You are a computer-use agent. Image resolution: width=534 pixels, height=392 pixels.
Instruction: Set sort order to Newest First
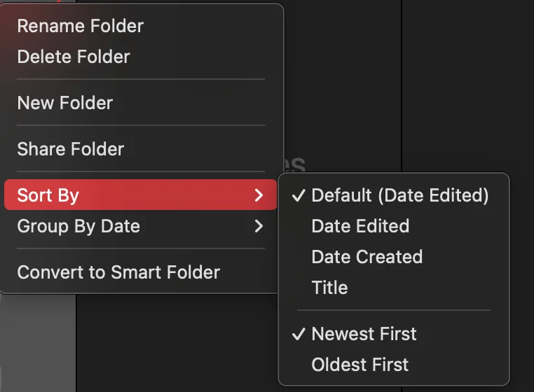(x=364, y=334)
